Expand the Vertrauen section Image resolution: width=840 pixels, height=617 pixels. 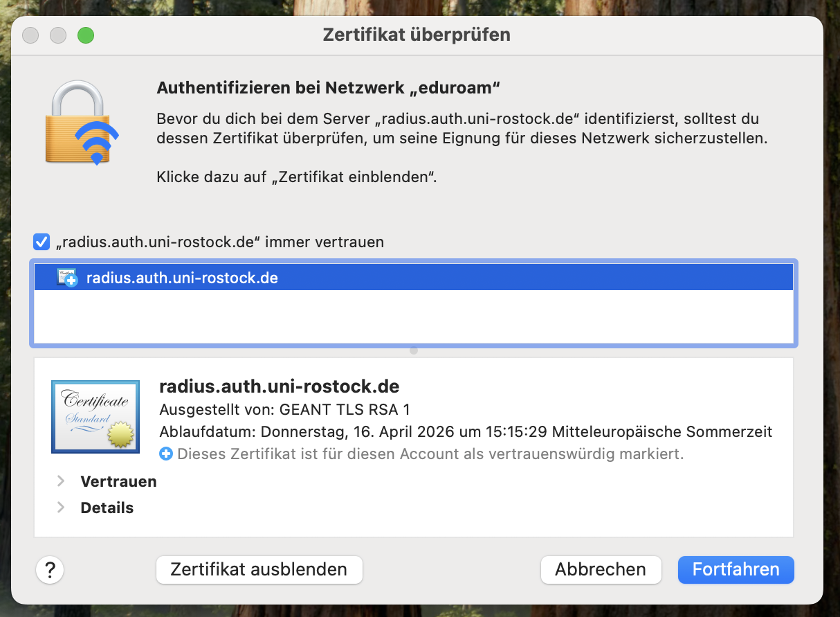click(x=61, y=481)
